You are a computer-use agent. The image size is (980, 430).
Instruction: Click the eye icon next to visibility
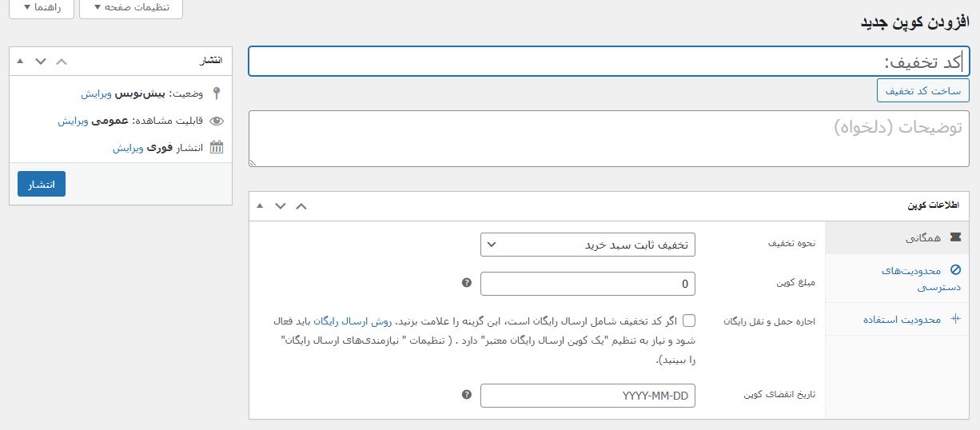click(x=216, y=121)
